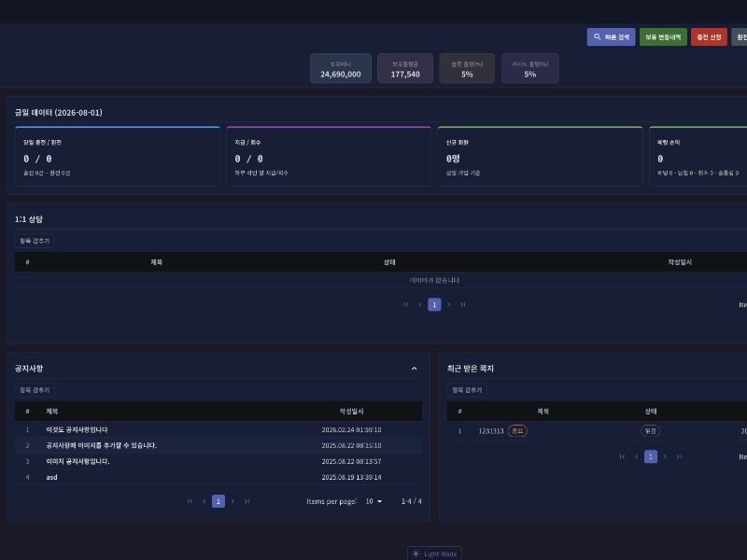Click the 보유머니 24,690,000 card
Screen dimensions: 747x560
point(341,68)
